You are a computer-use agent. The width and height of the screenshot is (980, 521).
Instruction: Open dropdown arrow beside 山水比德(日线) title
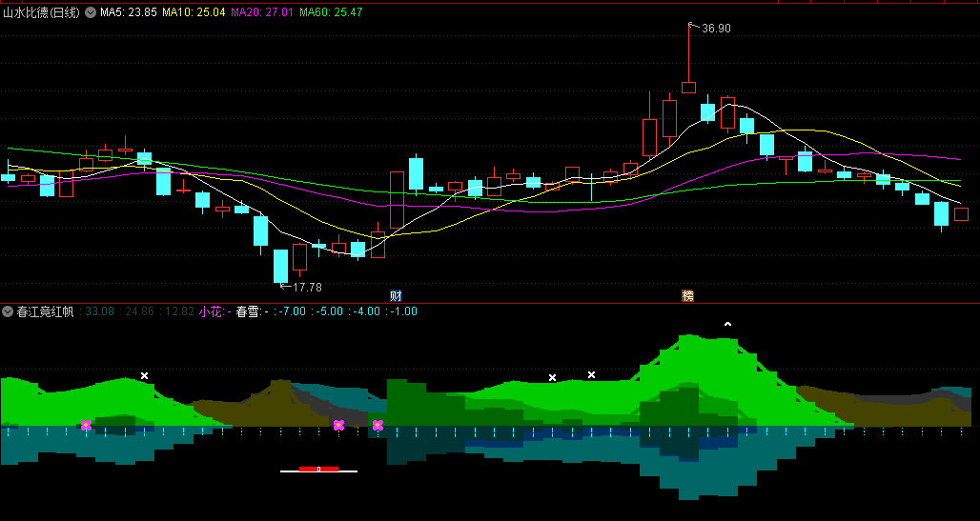tap(91, 11)
